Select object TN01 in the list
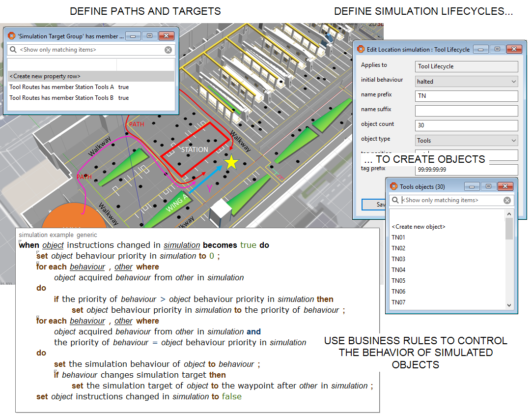Screen dimensions: 532x418 coord(398,238)
